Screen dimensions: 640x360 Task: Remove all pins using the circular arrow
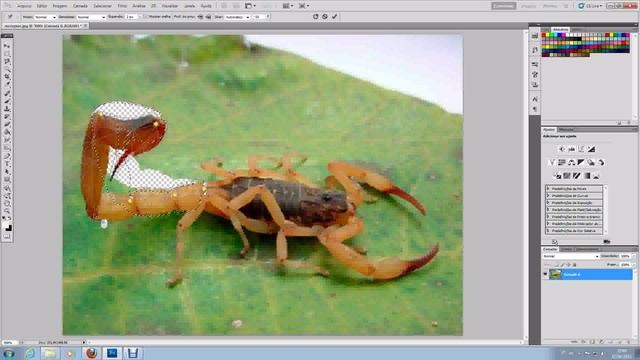click(x=315, y=17)
